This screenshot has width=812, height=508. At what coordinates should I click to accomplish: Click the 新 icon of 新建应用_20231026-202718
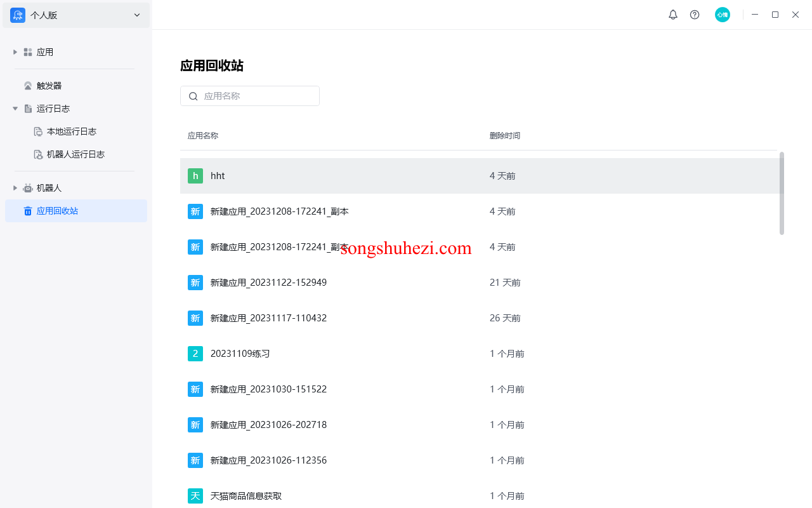195,425
